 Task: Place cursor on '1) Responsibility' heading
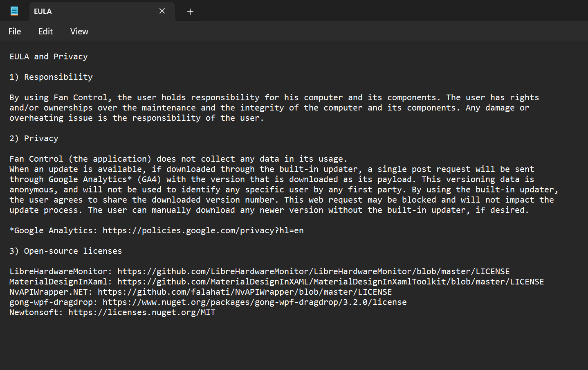[x=51, y=77]
